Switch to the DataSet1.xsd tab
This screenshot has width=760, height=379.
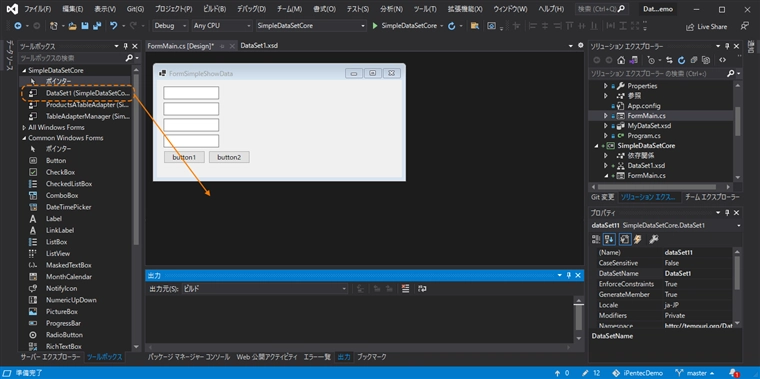click(x=259, y=46)
